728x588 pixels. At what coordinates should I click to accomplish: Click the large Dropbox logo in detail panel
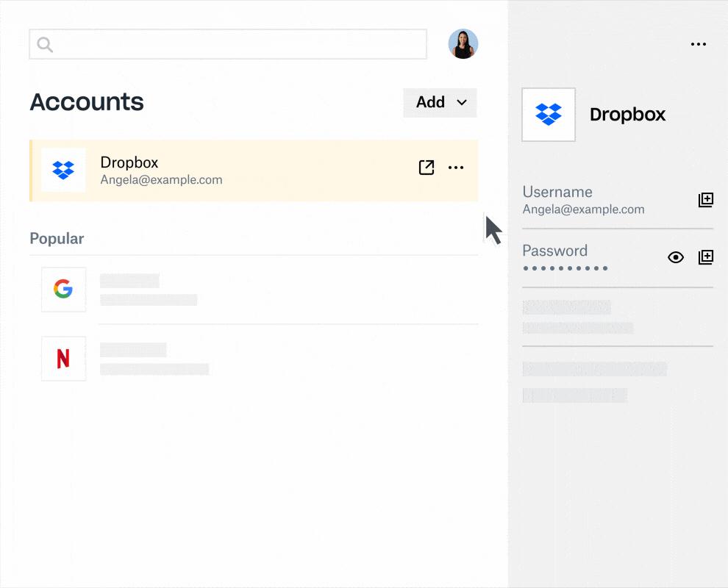pos(549,115)
